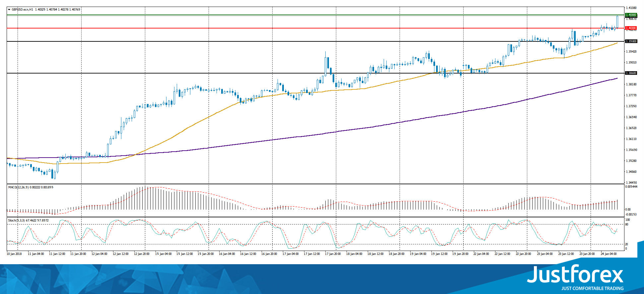
Task: Select the red 1.40300 price level tag
Action: point(631,28)
